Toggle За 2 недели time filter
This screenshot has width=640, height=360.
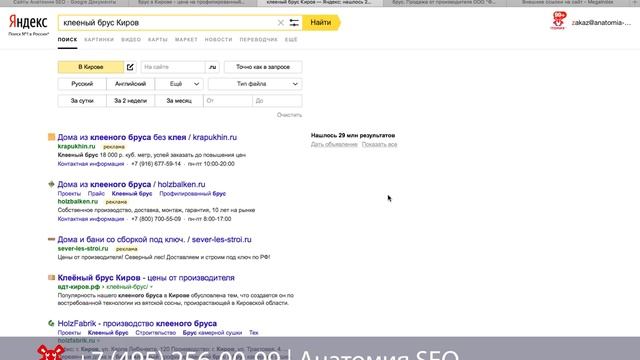tap(130, 101)
